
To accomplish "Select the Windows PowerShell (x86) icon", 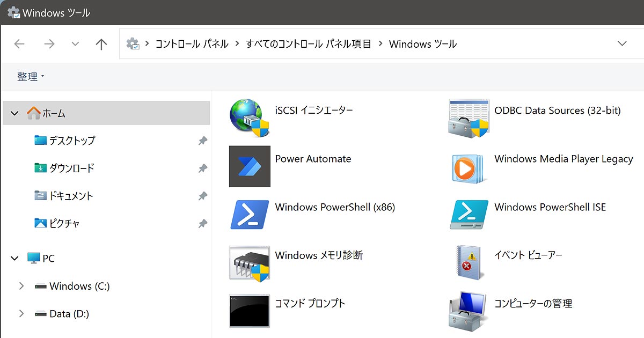I will point(250,215).
